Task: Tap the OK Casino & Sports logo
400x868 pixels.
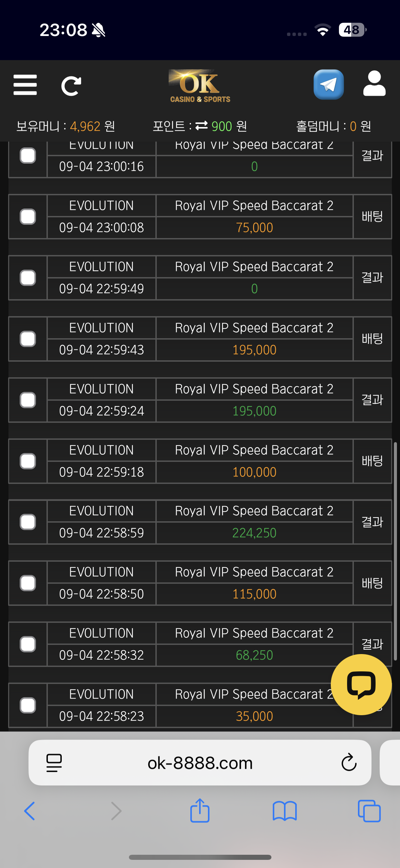Action: coord(200,86)
